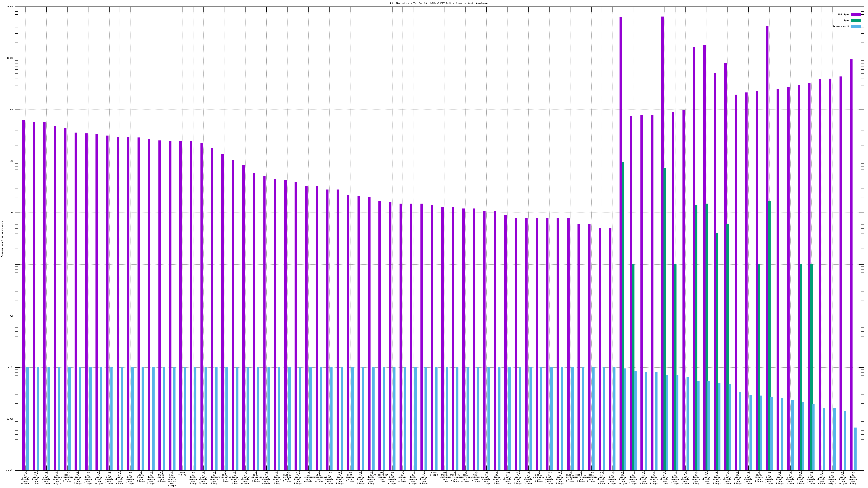Screen dimensions: 868x488
Task: Click the Score (0..1) legend label
Action: (x=841, y=26)
